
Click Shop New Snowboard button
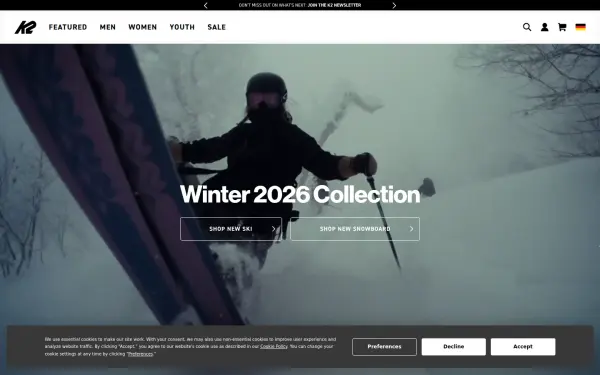(x=355, y=229)
